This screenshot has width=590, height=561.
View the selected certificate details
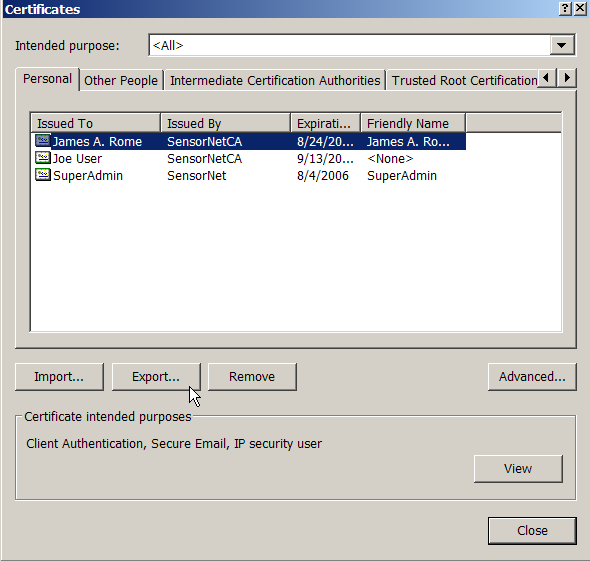[x=518, y=468]
